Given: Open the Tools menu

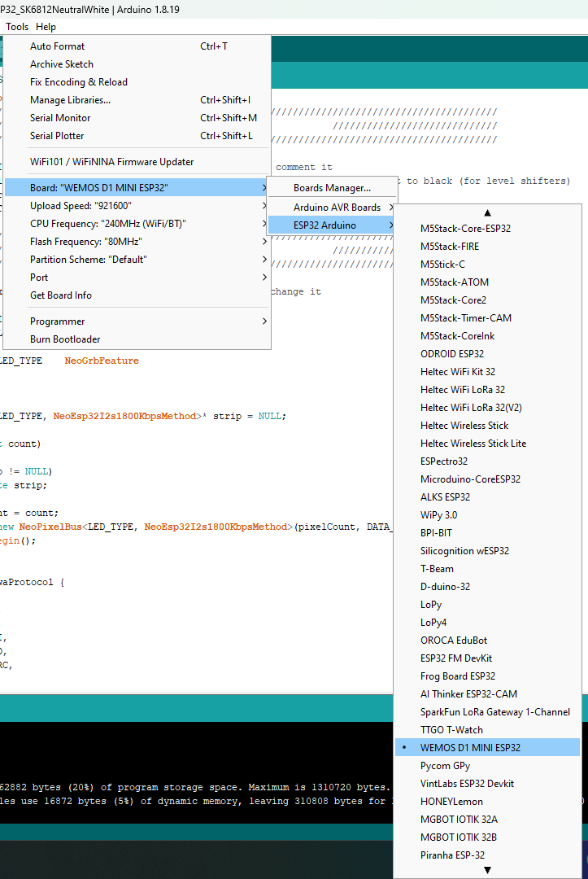Looking at the screenshot, I should coord(17,26).
